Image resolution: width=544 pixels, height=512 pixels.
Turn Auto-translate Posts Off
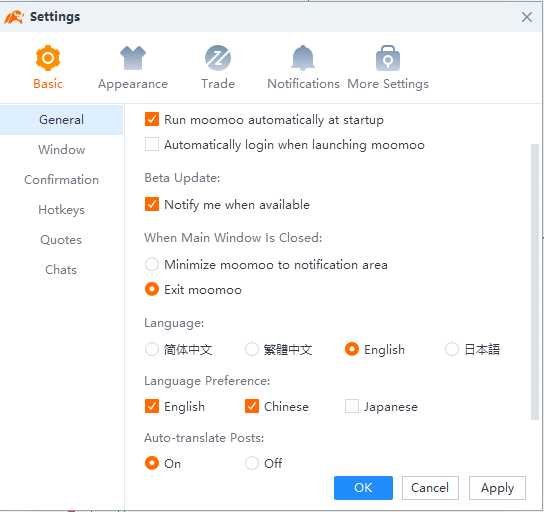(252, 463)
